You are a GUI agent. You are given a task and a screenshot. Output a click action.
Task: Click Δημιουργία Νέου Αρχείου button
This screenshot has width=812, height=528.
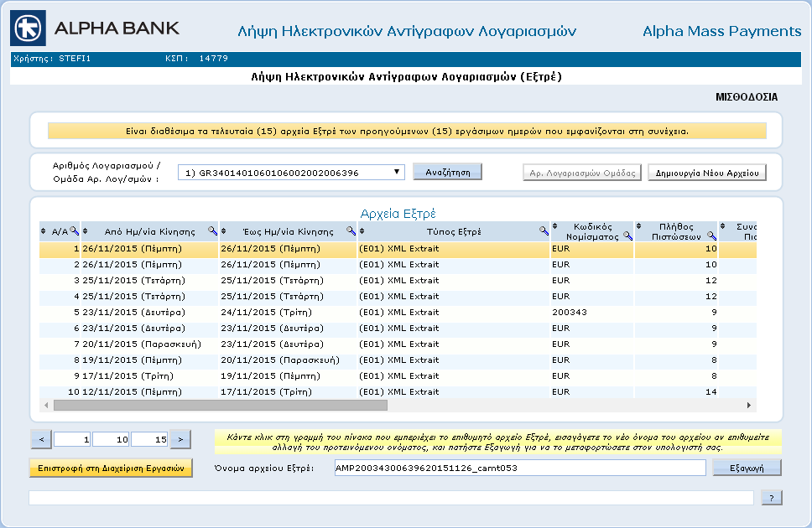[x=707, y=173]
